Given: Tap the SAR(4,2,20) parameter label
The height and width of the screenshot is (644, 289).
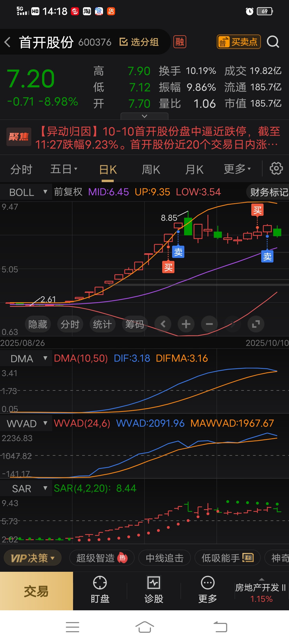Looking at the screenshot, I should 82,488.
